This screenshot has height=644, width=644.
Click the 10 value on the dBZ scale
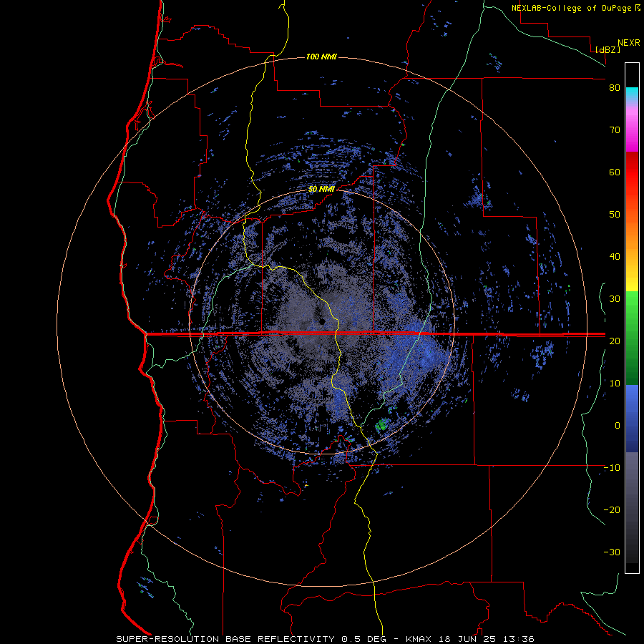pos(615,384)
